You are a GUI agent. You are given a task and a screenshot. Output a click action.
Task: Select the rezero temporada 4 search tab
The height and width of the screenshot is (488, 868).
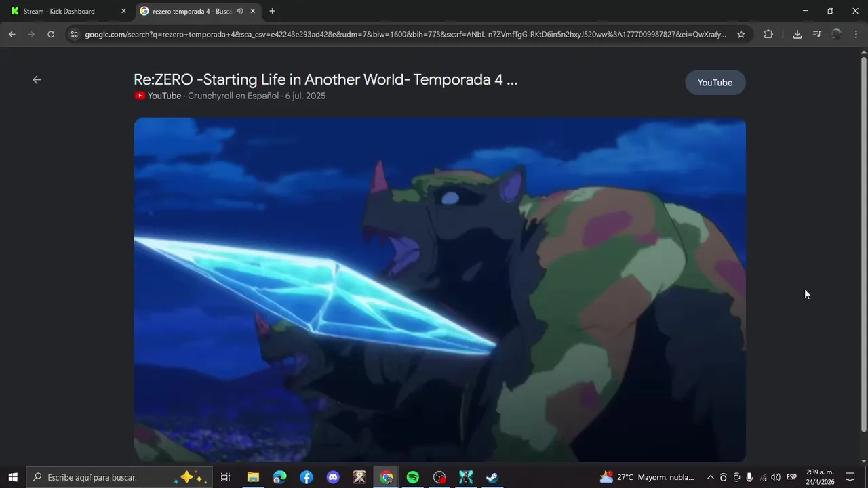tap(198, 11)
